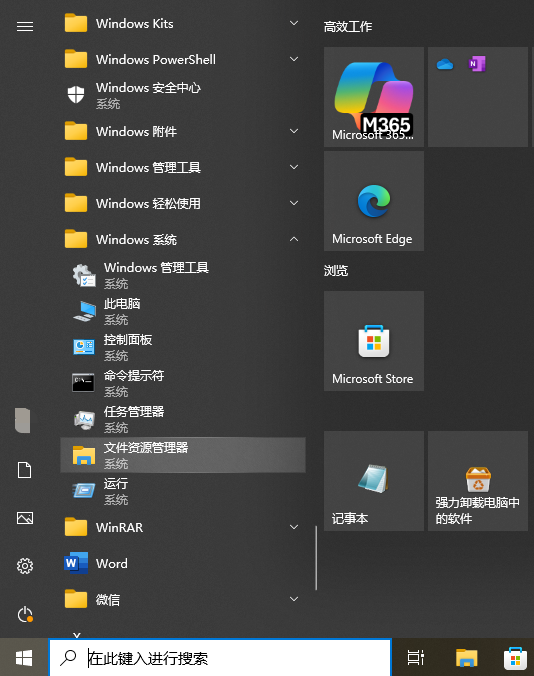The image size is (534, 676).
Task: Open Settings gear in side rail
Action: coord(25,566)
